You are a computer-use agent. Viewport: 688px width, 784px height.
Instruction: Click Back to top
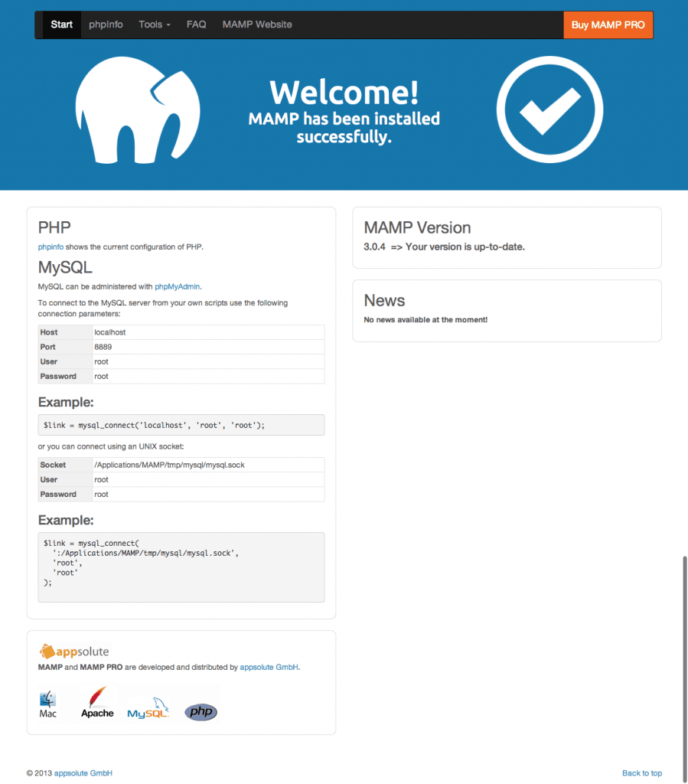[641, 773]
